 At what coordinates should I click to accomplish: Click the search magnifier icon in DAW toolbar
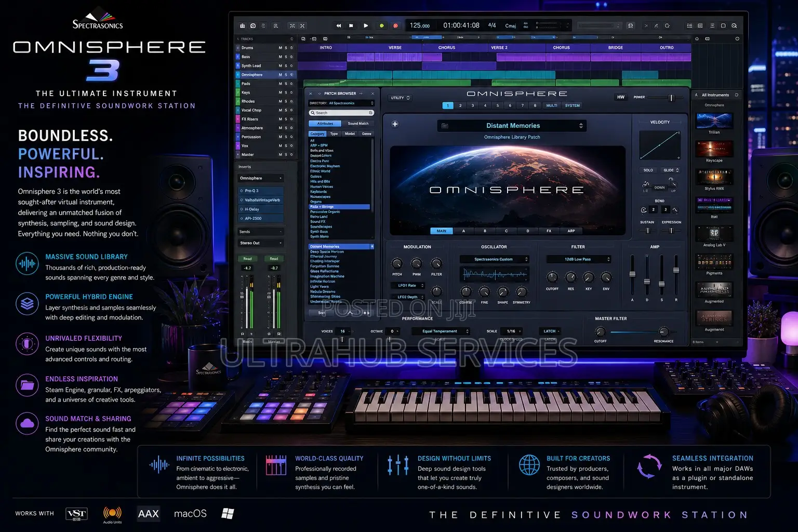[x=734, y=25]
